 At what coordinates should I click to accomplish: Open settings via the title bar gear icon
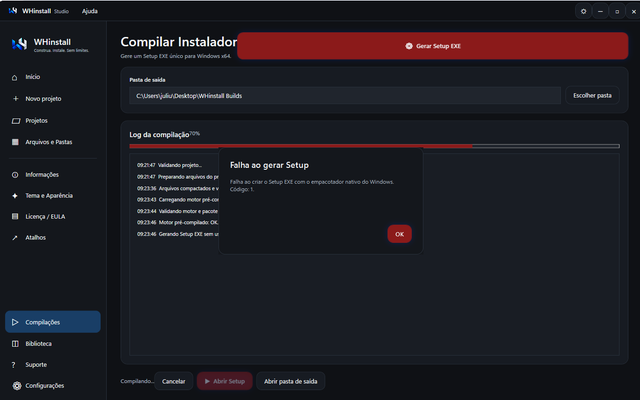(583, 11)
